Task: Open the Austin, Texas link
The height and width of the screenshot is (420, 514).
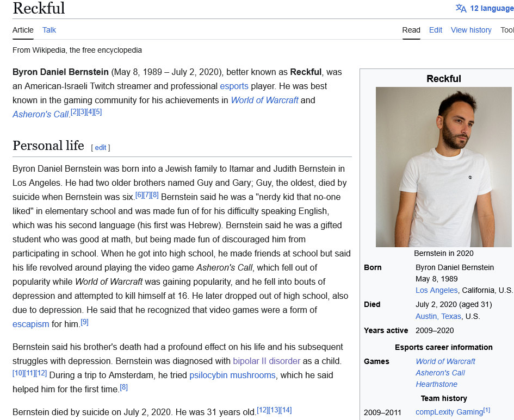Action: tap(438, 316)
